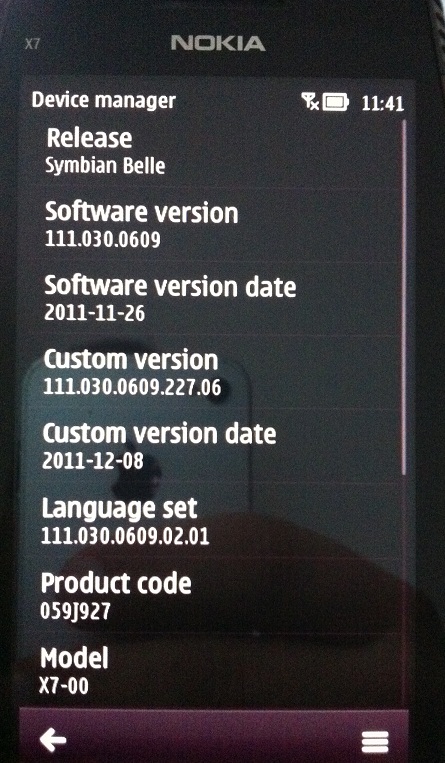This screenshot has width=445, height=763.
Task: Select the Custom version entry
Action: pyautogui.click(x=212, y=372)
